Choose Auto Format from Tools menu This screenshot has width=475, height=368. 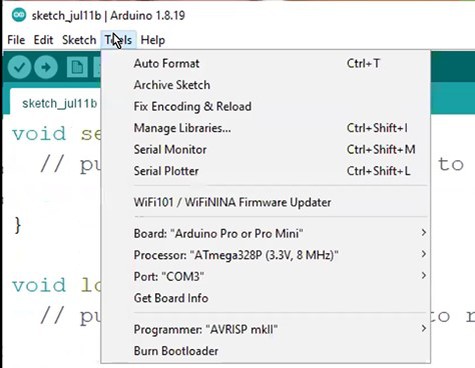click(x=265, y=63)
